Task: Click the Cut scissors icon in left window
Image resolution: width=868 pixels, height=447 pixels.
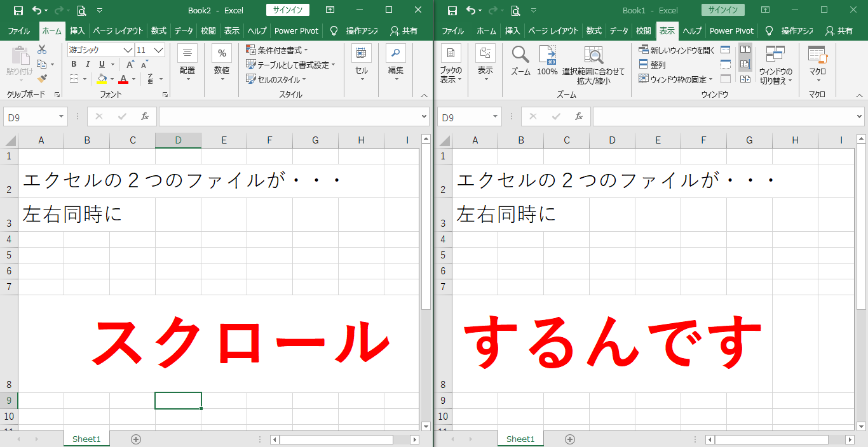Action: (42, 50)
